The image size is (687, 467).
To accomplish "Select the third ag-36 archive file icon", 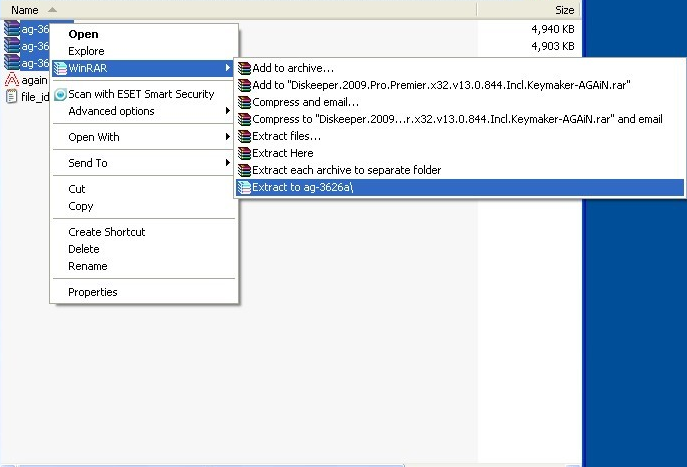I will pyautogui.click(x=12, y=62).
